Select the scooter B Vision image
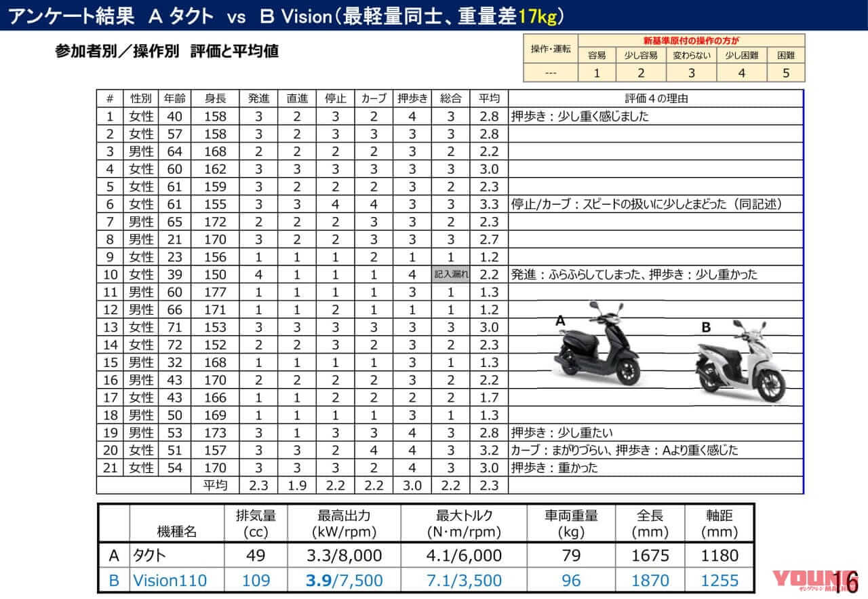 [x=739, y=360]
